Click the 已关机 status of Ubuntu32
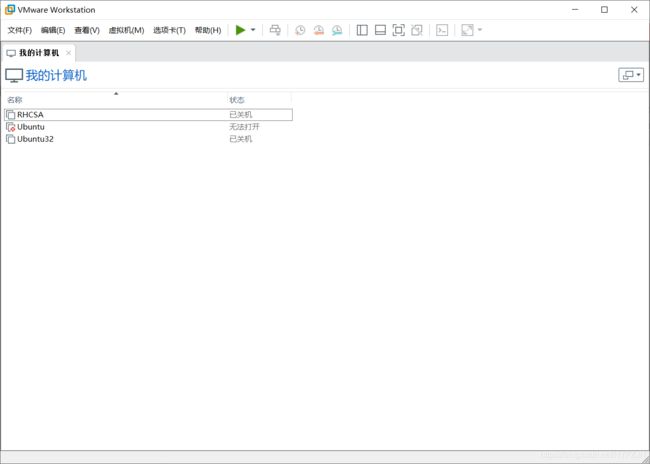The height and width of the screenshot is (464, 650). pos(240,139)
